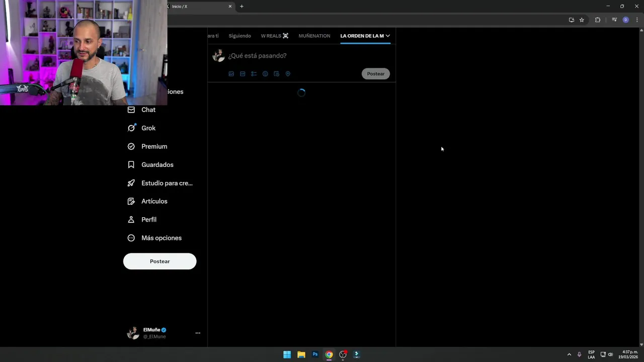Screen dimensions: 644x362
Task: Tag a location on the post
Action: coord(288,74)
